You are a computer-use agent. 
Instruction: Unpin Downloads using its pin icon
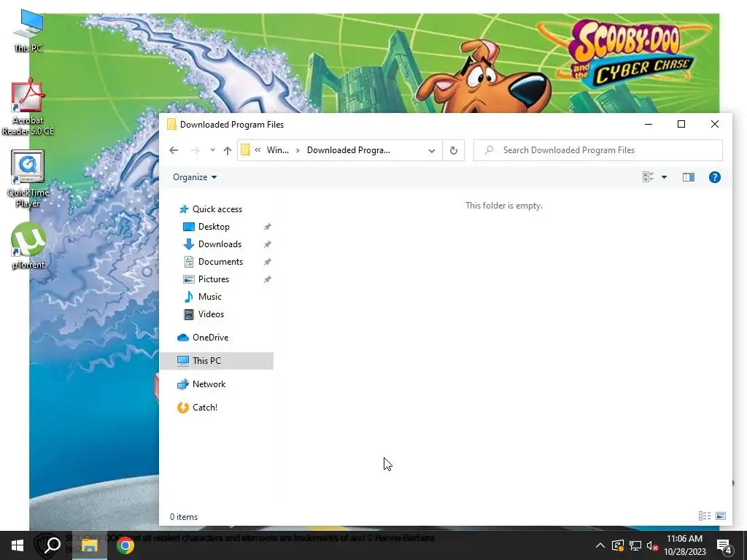[267, 245]
